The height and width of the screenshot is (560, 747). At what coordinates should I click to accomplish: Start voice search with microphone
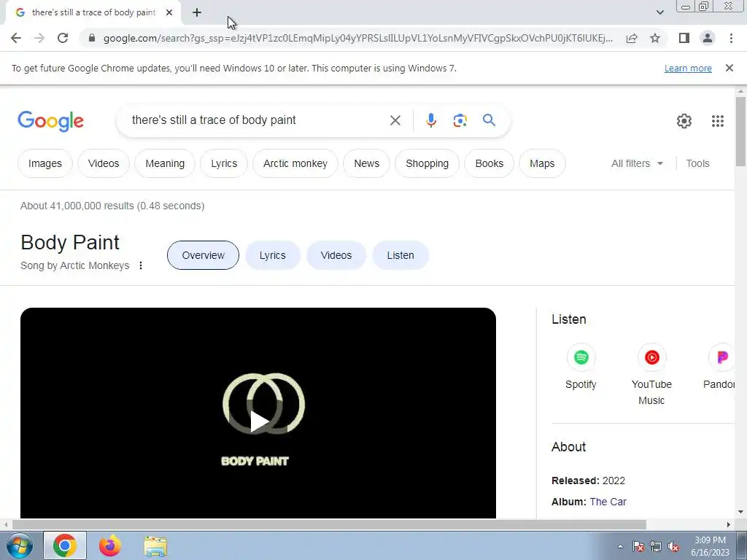[430, 120]
